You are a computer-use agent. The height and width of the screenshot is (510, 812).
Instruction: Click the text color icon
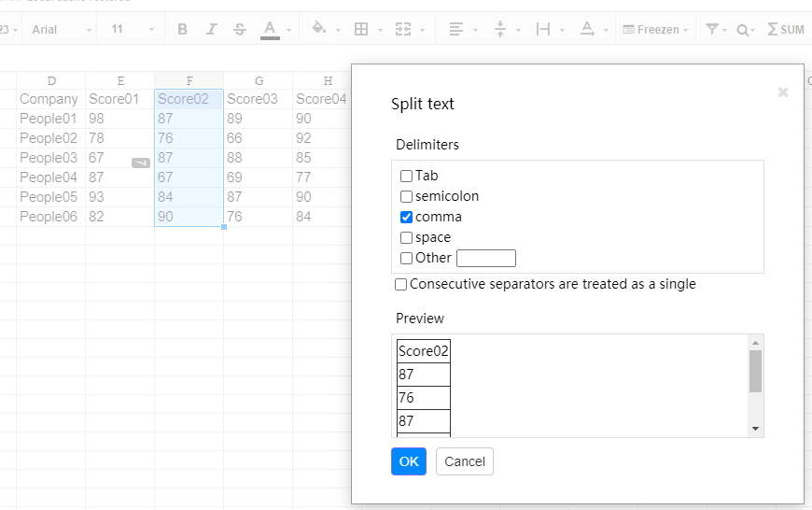270,30
